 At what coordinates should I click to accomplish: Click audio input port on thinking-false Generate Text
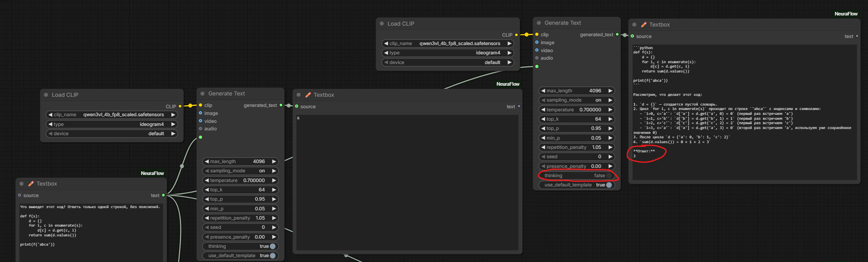click(537, 58)
